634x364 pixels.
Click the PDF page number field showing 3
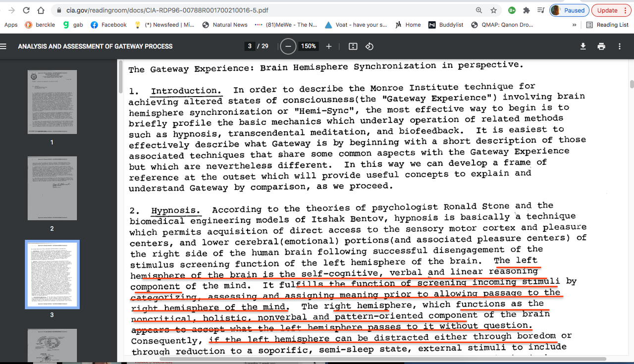pos(250,46)
